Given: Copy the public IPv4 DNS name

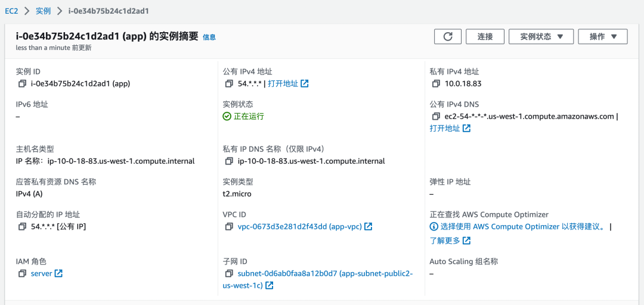Looking at the screenshot, I should point(436,117).
